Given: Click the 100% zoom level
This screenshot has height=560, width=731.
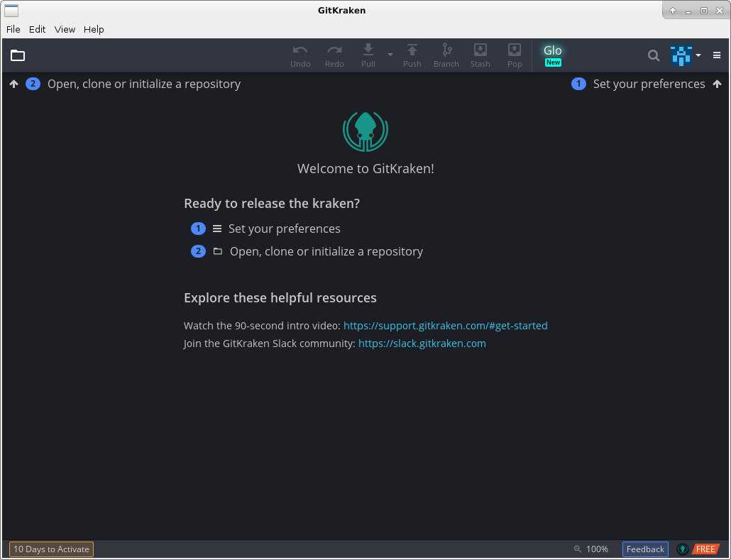Looking at the screenshot, I should coord(597,549).
